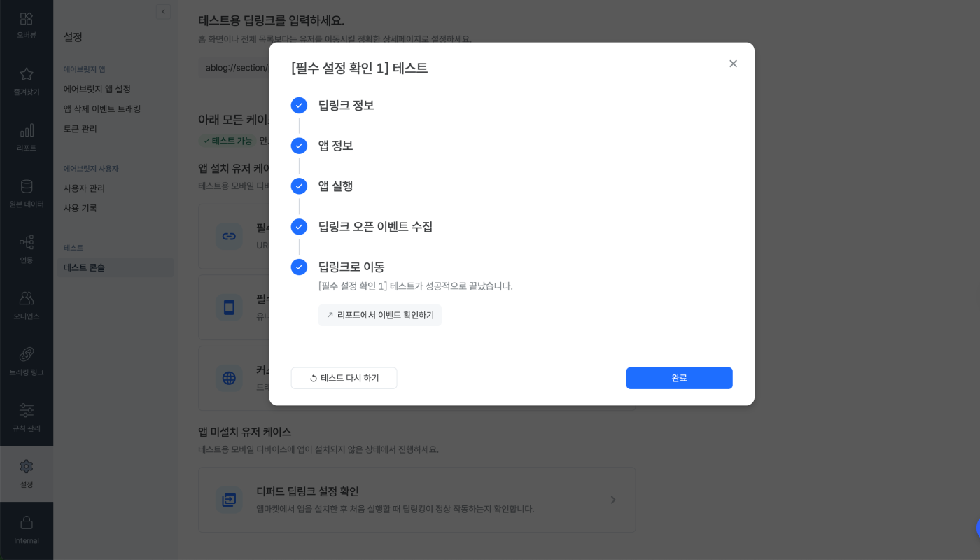The image size is (980, 560).
Task: Close the test dialog with X
Action: (x=733, y=64)
